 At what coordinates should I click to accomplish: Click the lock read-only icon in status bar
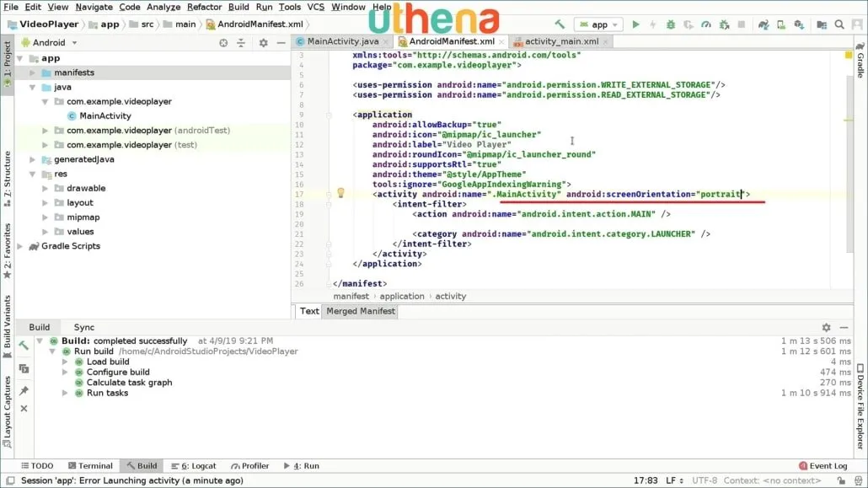[x=841, y=480]
